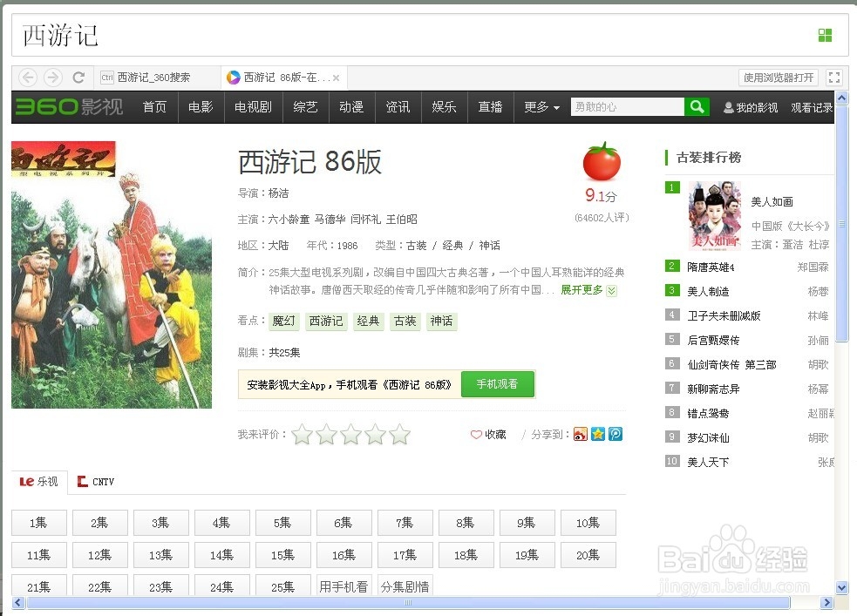Click the 收藏 heart icon
Screen dimensions: 857x616
click(476, 435)
